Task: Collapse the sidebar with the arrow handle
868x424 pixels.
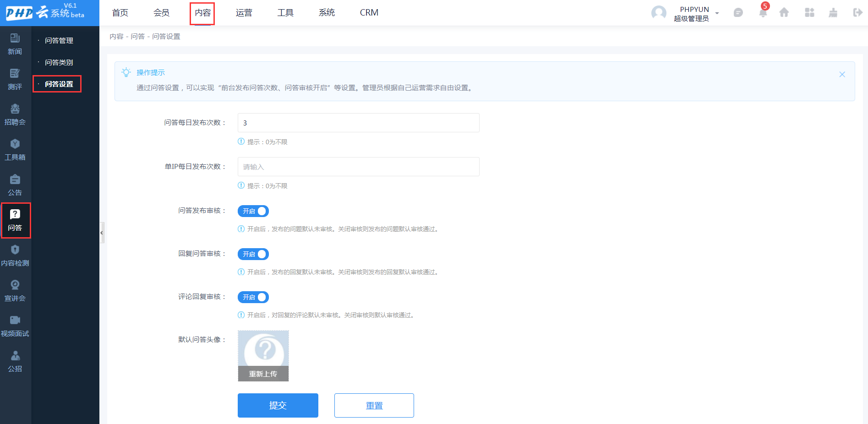Action: point(102,233)
